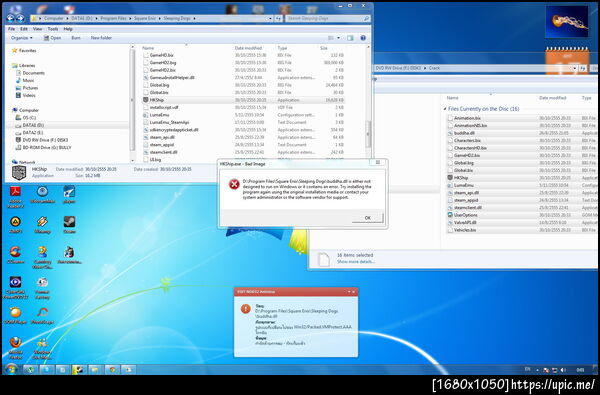The height and width of the screenshot is (395, 600).
Task: Click Show more details link
Action: (355, 262)
